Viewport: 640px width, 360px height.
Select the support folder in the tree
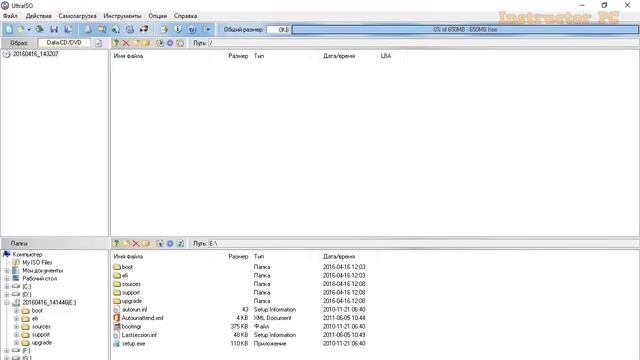coord(41,335)
